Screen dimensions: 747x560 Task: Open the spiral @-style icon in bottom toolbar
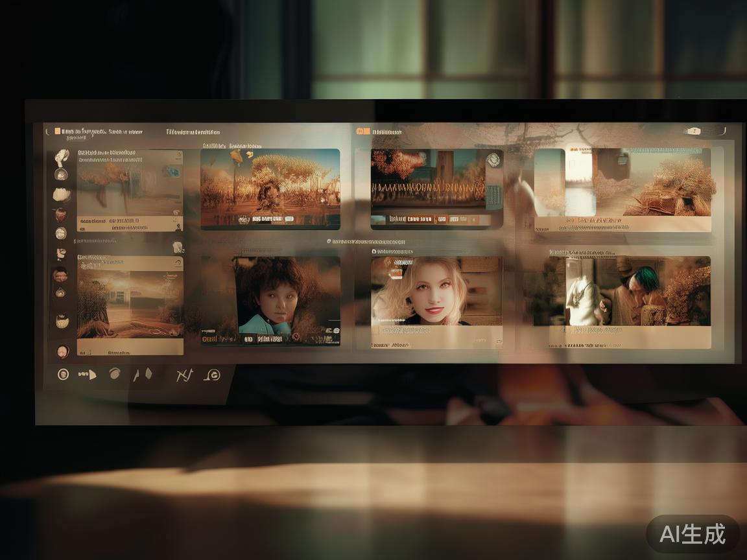[212, 375]
